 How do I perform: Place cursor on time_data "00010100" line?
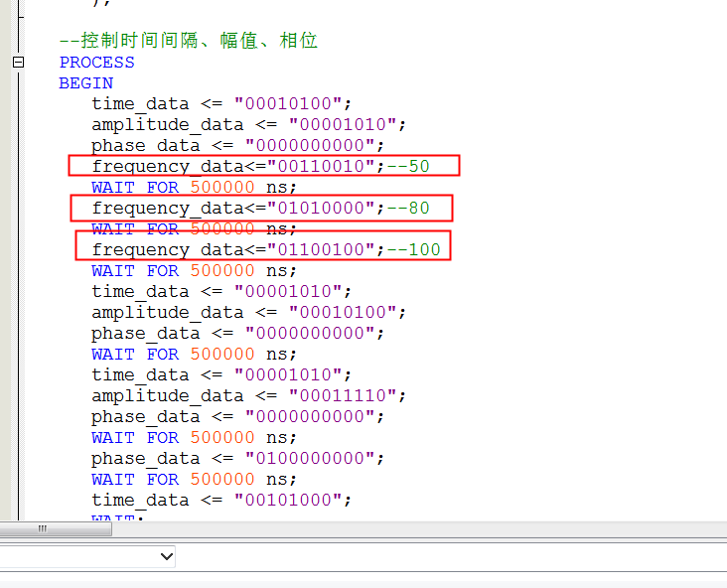[x=221, y=104]
